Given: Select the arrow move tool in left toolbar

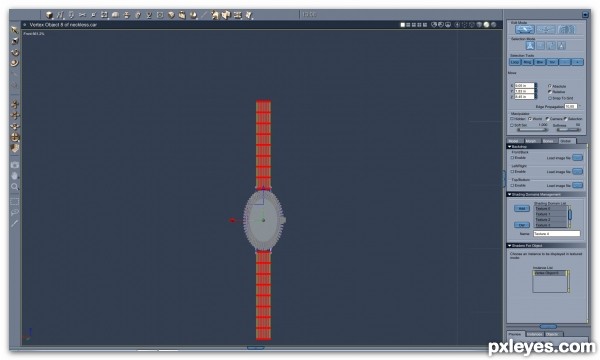Looking at the screenshot, I should (x=15, y=30).
